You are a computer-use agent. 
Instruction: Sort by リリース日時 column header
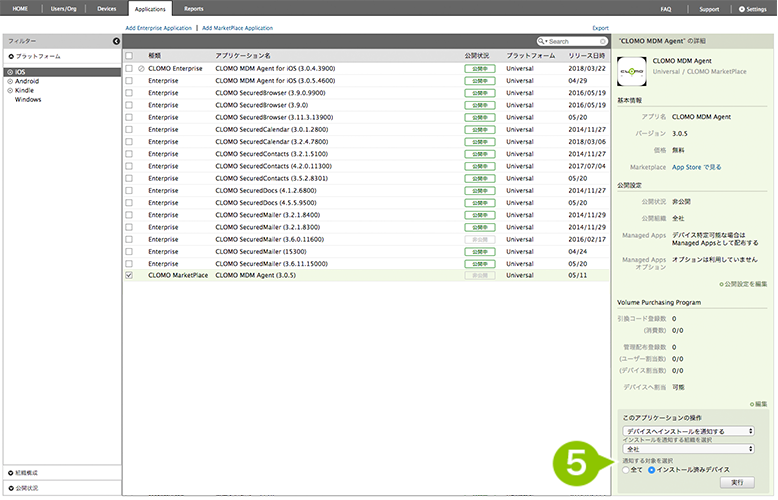(586, 56)
